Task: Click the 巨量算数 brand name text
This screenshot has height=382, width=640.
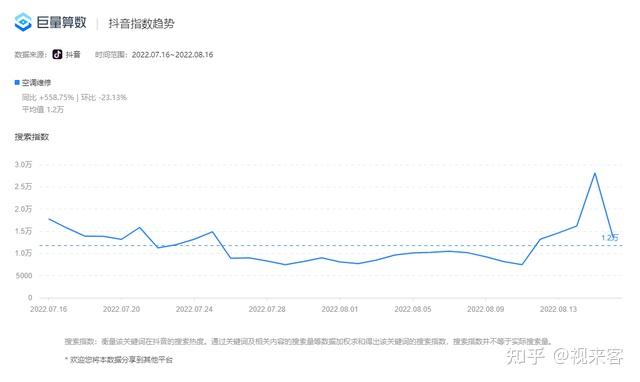Action: point(62,22)
